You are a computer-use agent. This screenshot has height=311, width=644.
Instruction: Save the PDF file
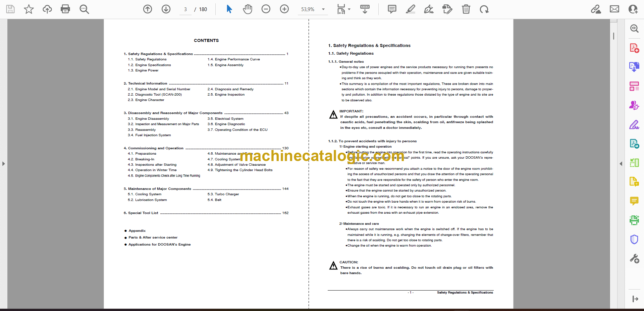pyautogui.click(x=10, y=9)
